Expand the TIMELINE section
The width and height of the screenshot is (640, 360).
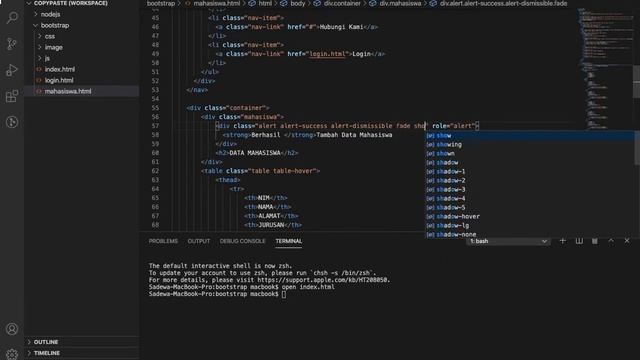click(x=47, y=353)
